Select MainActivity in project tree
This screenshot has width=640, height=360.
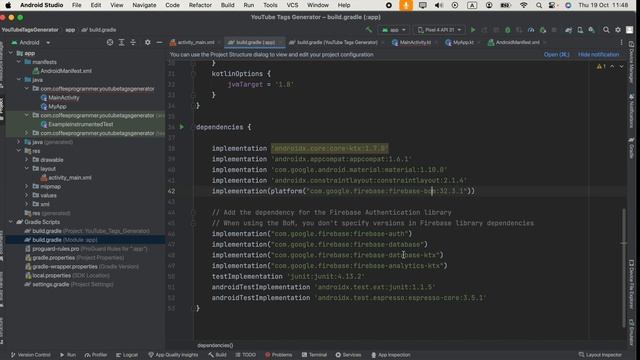point(60,98)
